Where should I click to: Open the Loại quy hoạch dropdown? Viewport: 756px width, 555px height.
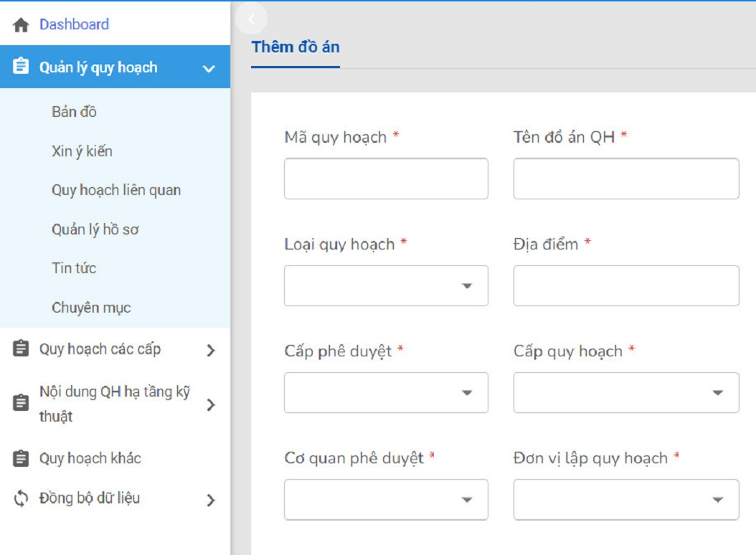click(386, 285)
